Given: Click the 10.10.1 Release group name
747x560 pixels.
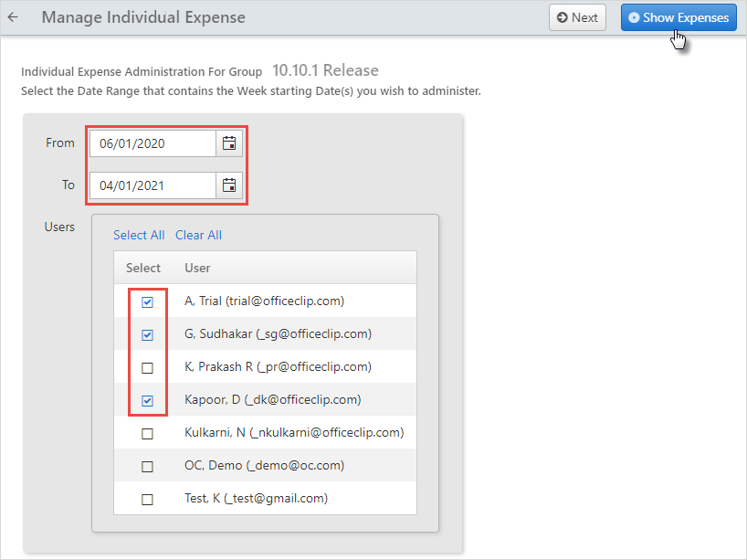Looking at the screenshot, I should (x=325, y=70).
